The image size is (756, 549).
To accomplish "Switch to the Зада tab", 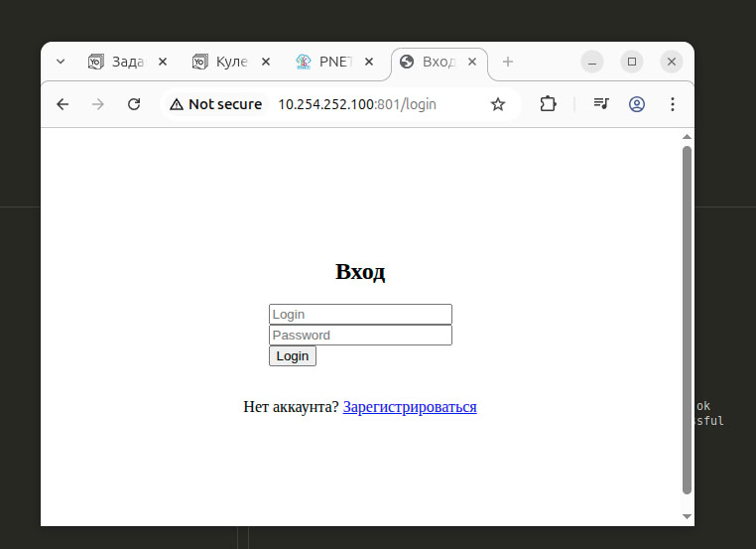I will [116, 62].
